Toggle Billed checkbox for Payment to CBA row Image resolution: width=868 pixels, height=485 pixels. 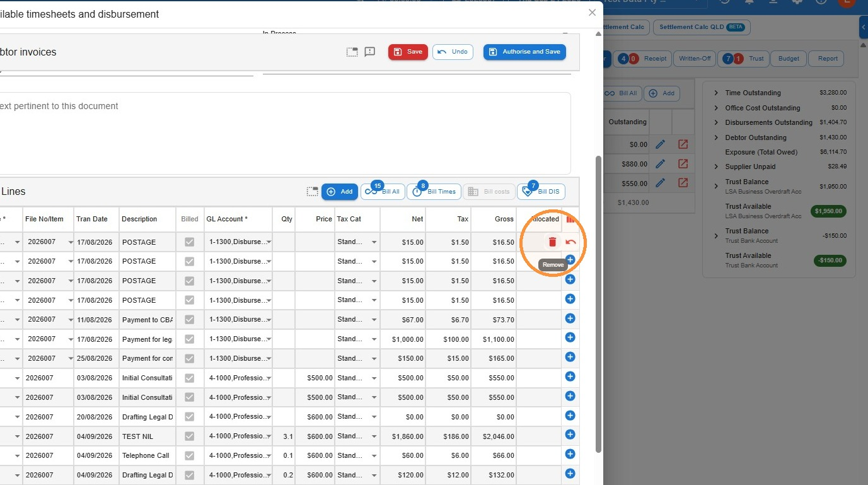[x=189, y=320]
